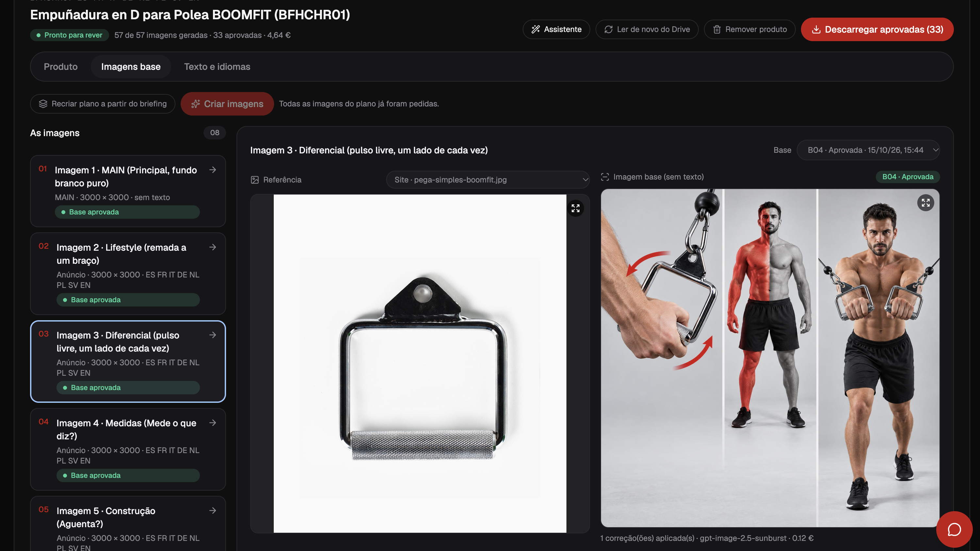This screenshot has width=980, height=551.
Task: Click the Pronto para rever status badge
Action: coord(70,35)
